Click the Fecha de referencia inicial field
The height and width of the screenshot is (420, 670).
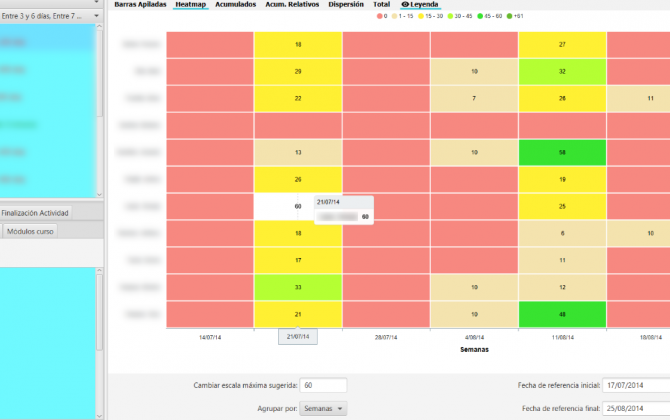click(x=636, y=385)
